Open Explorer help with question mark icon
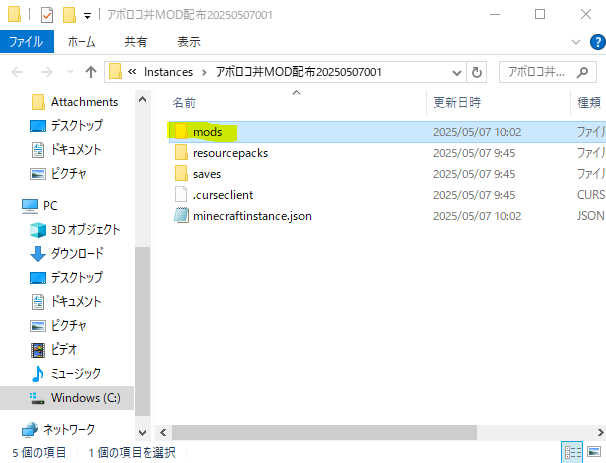This screenshot has width=606, height=463. 597,42
